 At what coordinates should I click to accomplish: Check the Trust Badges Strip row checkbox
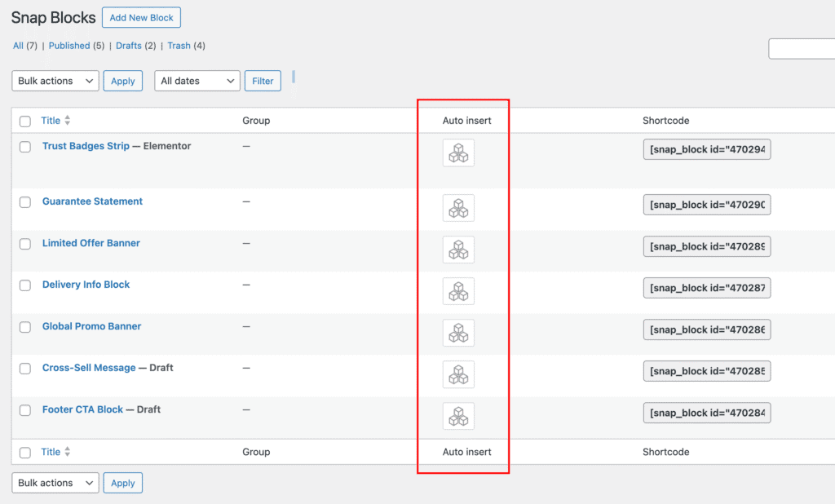(25, 147)
